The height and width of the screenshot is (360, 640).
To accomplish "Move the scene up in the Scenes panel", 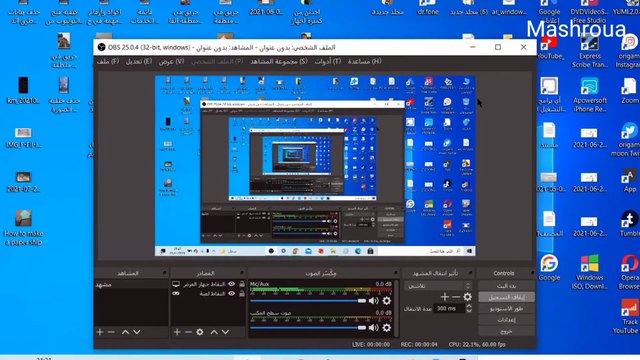I will tap(125, 332).
